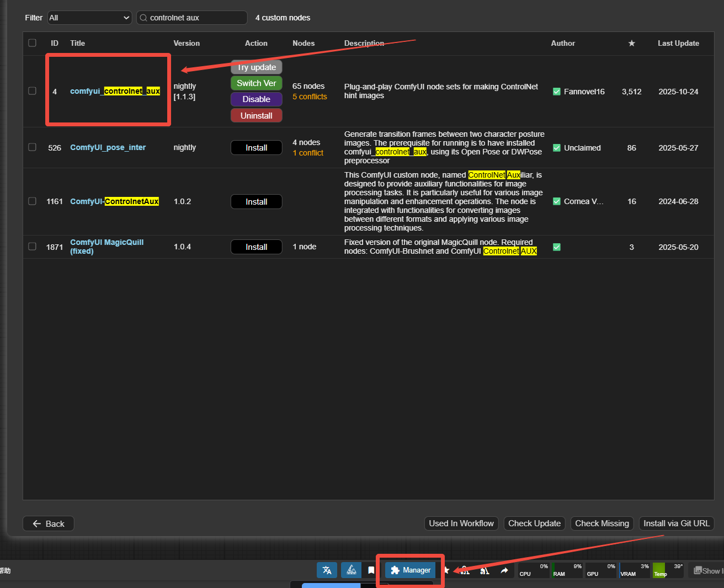Image resolution: width=724 pixels, height=588 pixels.
Task: Click the Show Image Feed icon
Action: click(x=707, y=571)
